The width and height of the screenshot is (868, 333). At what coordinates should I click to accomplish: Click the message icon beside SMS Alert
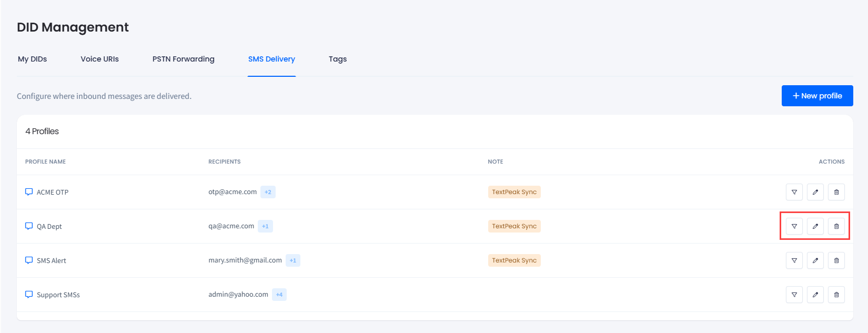[29, 260]
